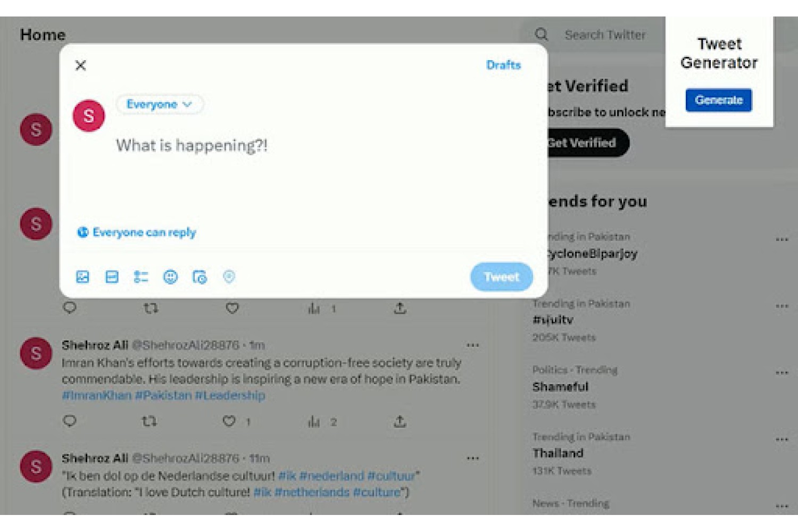The image size is (798, 532).
Task: Open the #ImranKhan hashtag link
Action: pyautogui.click(x=97, y=395)
